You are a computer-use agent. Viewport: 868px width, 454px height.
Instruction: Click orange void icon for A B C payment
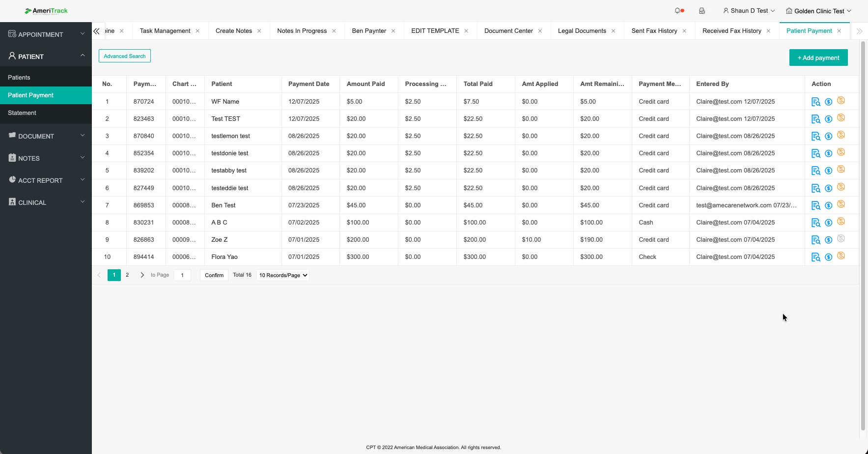point(841,222)
